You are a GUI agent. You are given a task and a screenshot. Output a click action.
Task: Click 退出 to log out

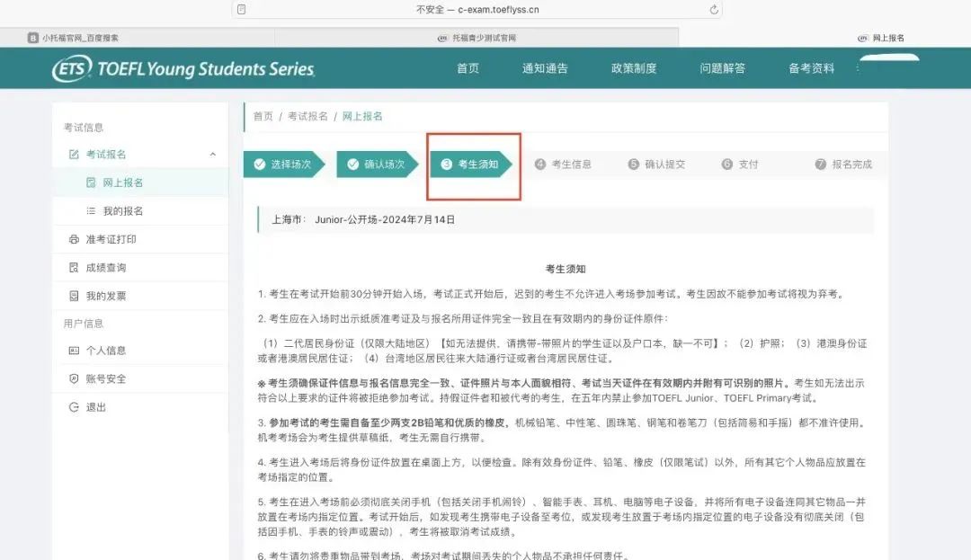point(140,407)
